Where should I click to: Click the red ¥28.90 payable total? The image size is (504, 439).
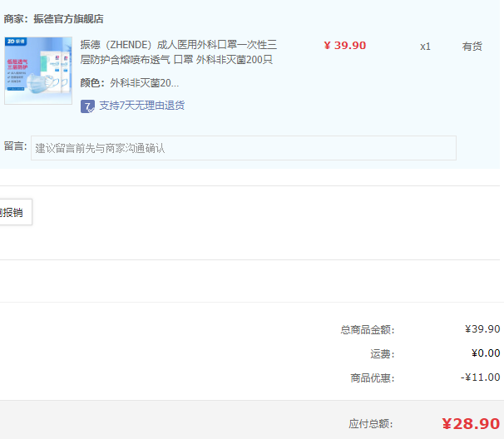[x=470, y=424]
